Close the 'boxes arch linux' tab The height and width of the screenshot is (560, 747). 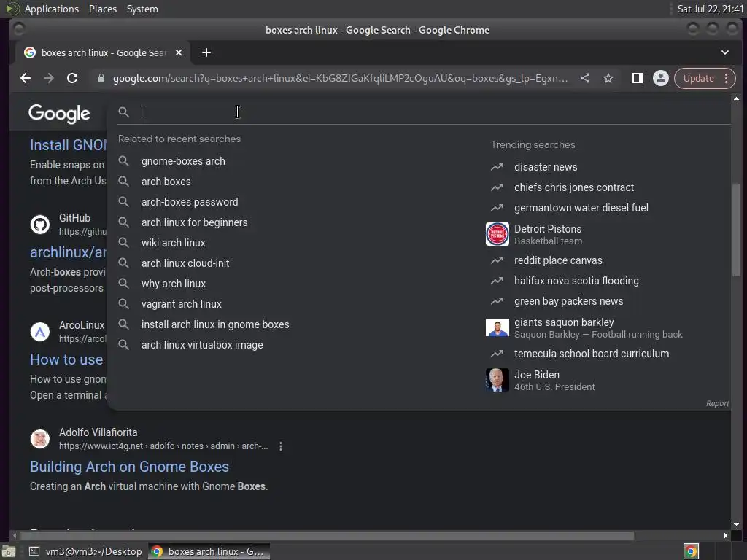[179, 52]
